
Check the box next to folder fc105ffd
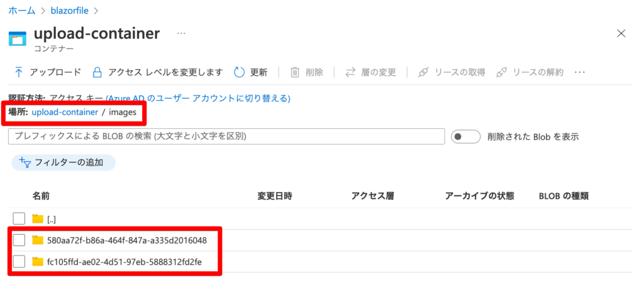point(19,261)
